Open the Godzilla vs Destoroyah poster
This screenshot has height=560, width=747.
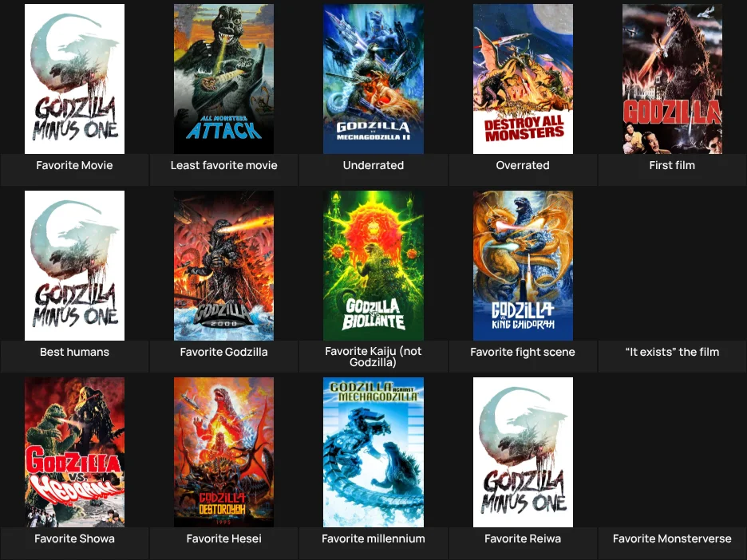pyautogui.click(x=224, y=452)
